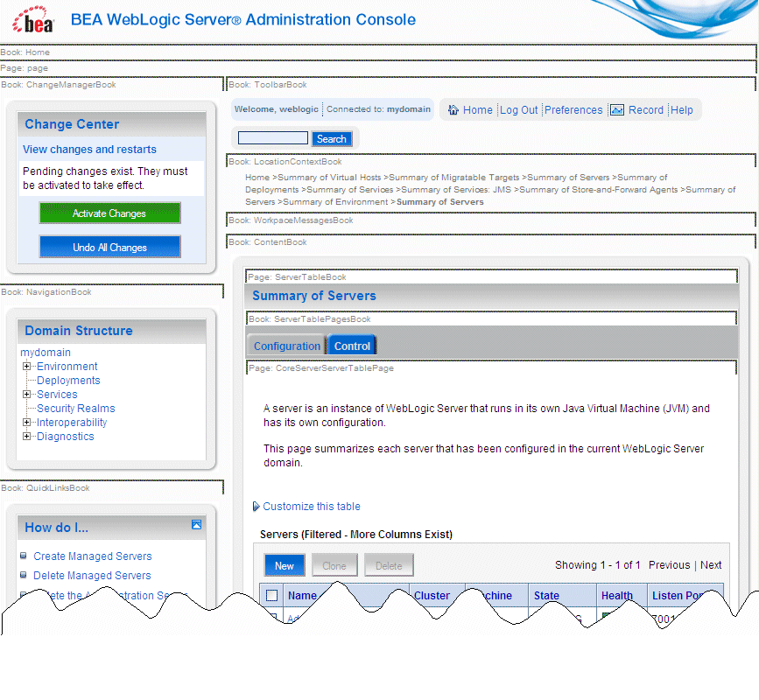759x700 pixels.
Task: Toggle the select-all checkbox in servers table header
Action: pyautogui.click(x=271, y=595)
